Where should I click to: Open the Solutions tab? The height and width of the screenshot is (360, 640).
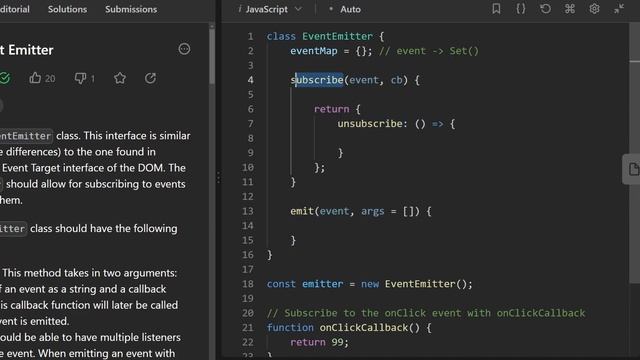click(67, 9)
